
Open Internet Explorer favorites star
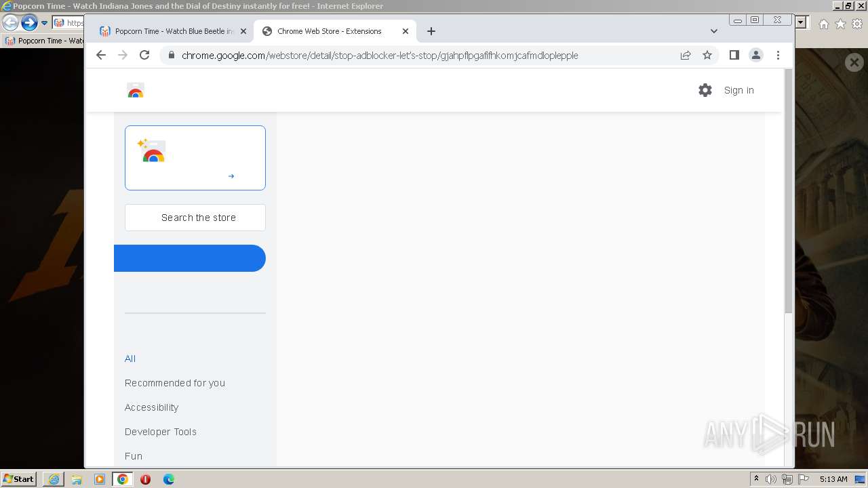pyautogui.click(x=840, y=24)
